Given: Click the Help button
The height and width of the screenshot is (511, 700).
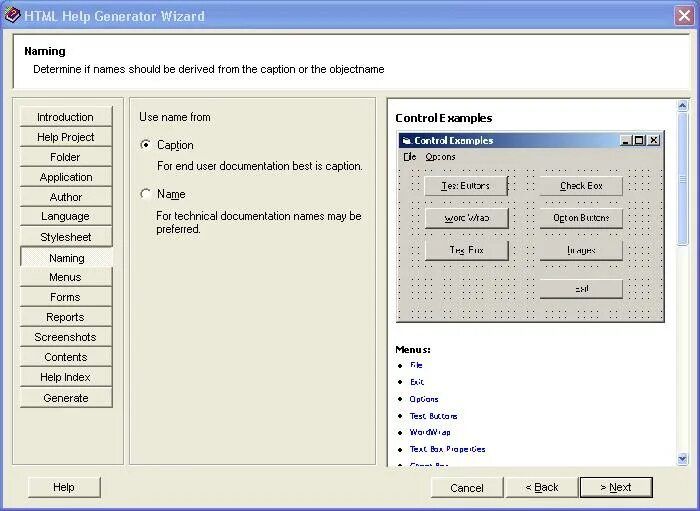Looking at the screenshot, I should point(64,487).
